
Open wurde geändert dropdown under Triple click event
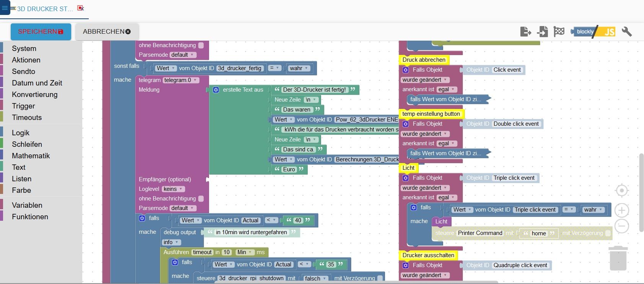pyautogui.click(x=425, y=188)
